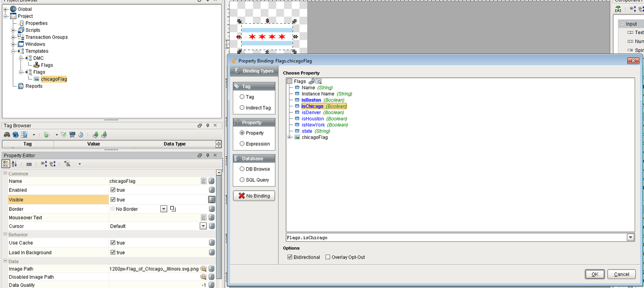Click the import tags green up-arrow icon

(x=95, y=135)
